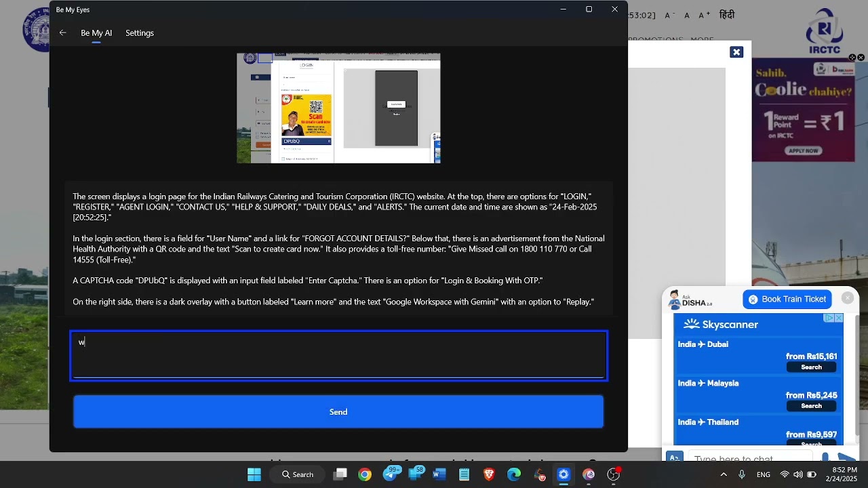The height and width of the screenshot is (488, 868).
Task: Open the dark taskbar app with red shield badge
Action: (x=539, y=474)
